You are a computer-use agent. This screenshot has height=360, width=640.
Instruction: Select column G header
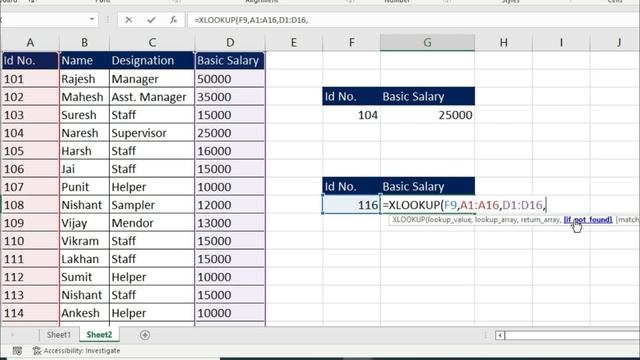[427, 42]
